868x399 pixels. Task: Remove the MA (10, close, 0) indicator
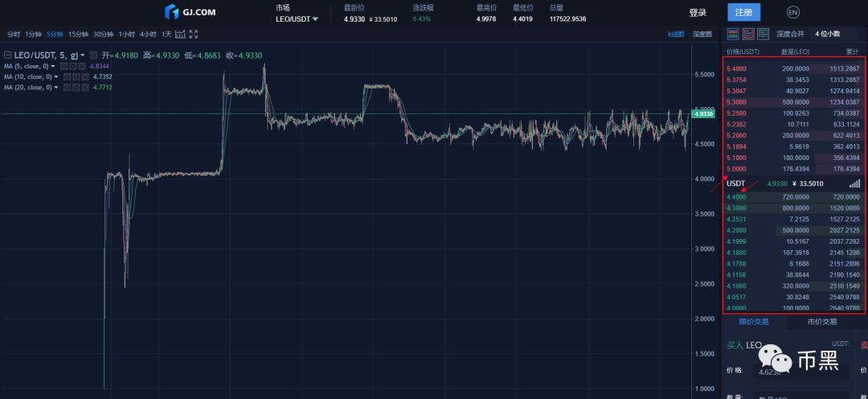(84, 76)
